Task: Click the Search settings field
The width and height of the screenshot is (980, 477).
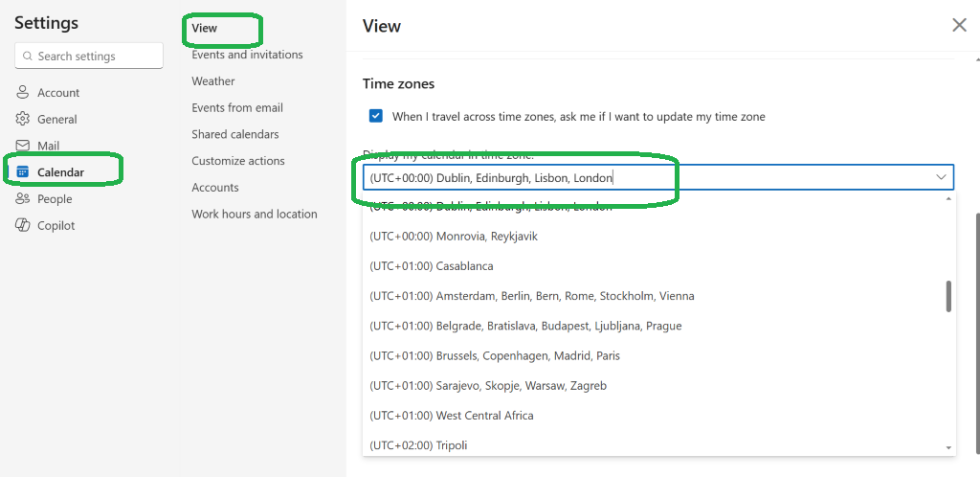Action: 89,57
